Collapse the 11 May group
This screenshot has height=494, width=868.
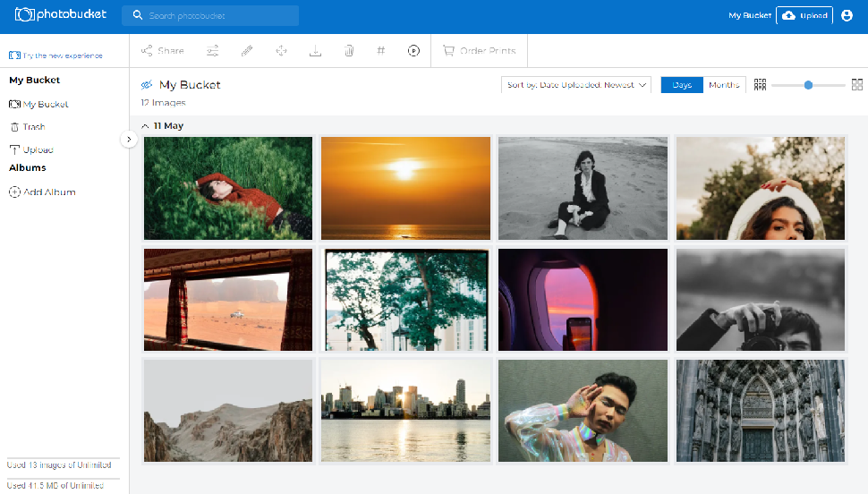[x=145, y=126]
